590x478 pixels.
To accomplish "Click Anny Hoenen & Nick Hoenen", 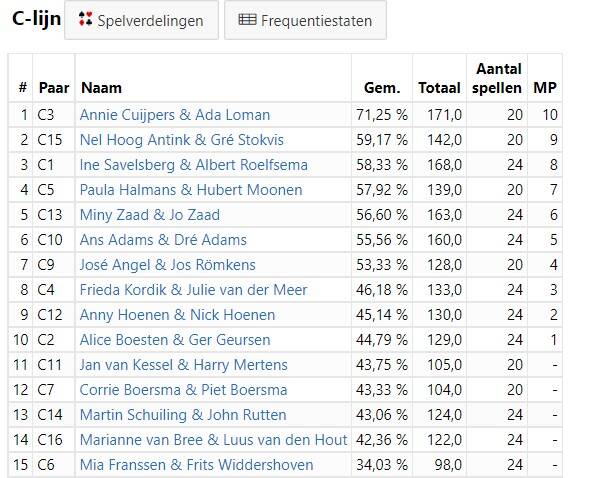I will click(177, 315).
